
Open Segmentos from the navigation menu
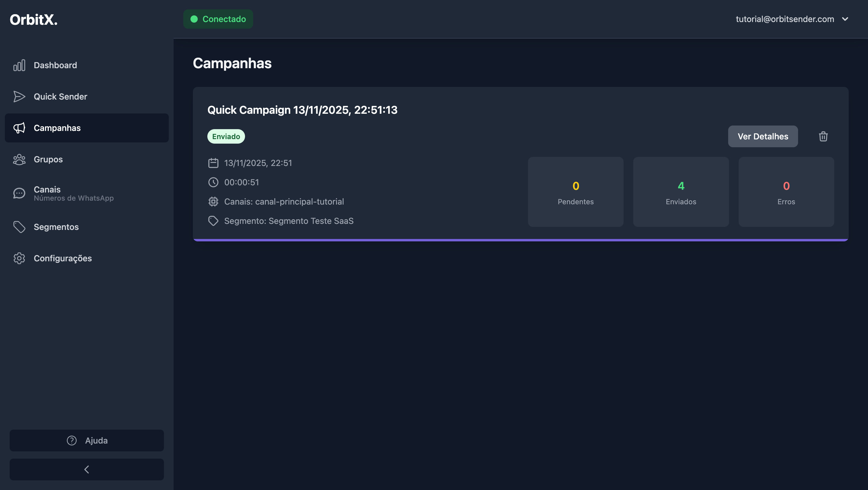point(56,227)
